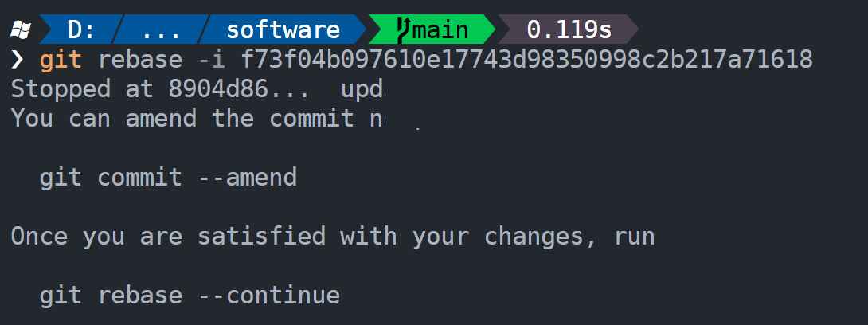This screenshot has height=325, width=868.
Task: Click the prompt chevron before git command
Action: click(x=18, y=59)
